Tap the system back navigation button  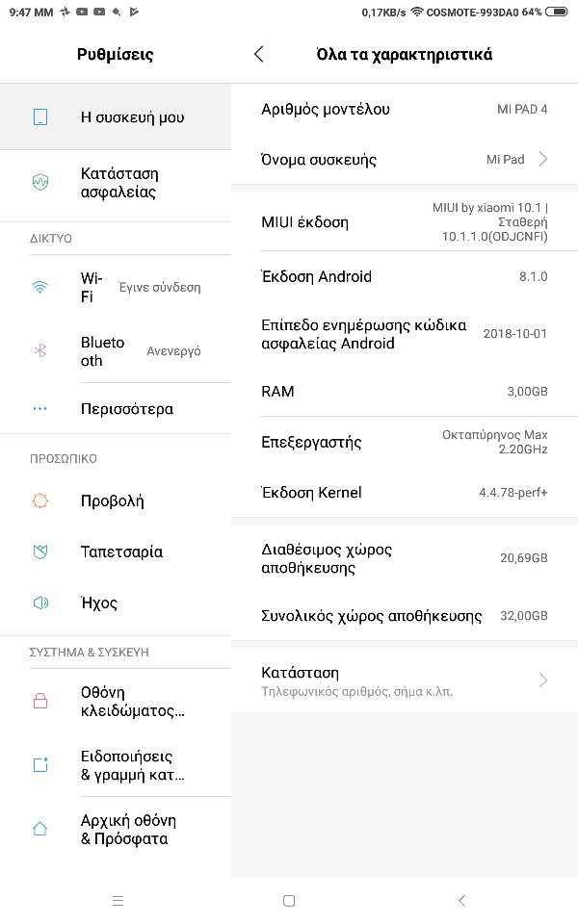pyautogui.click(x=461, y=901)
